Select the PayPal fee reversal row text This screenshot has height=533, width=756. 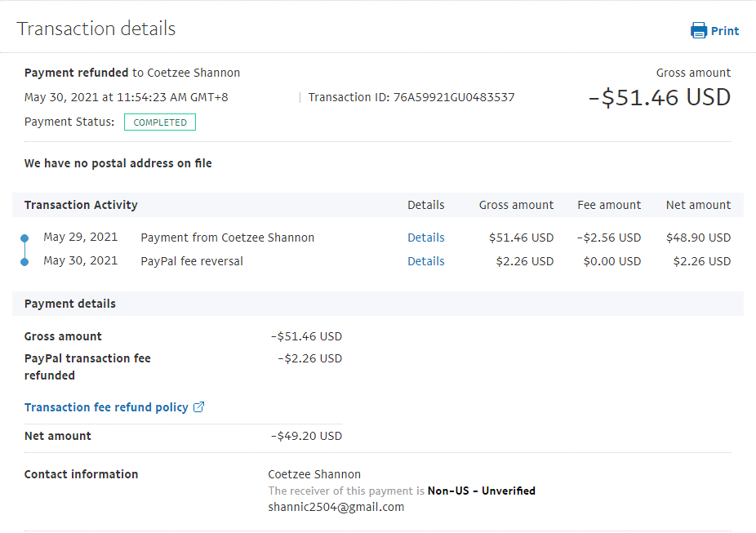192,261
